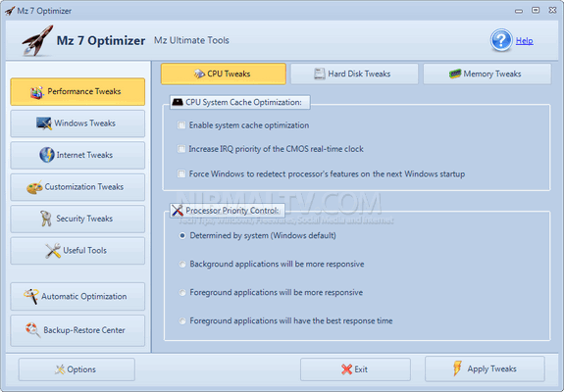Select Foreground applications best response time
The width and height of the screenshot is (564, 392).
182,320
